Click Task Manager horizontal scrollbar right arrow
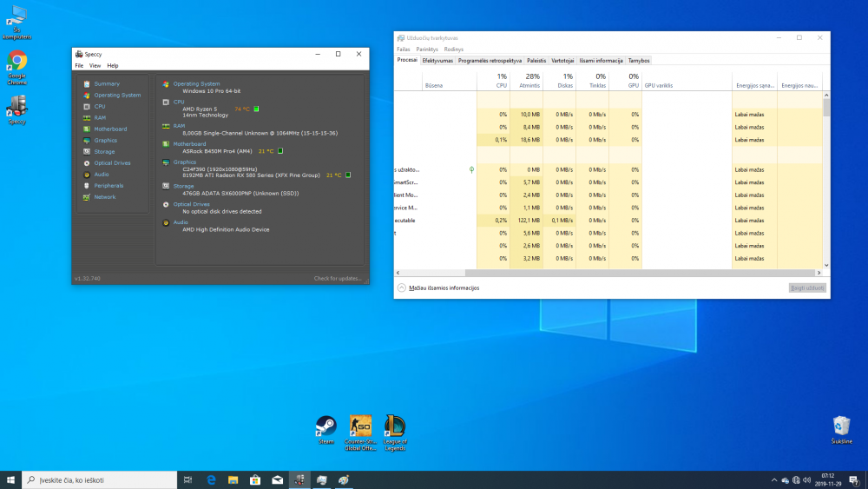This screenshot has height=489, width=868. tap(819, 273)
